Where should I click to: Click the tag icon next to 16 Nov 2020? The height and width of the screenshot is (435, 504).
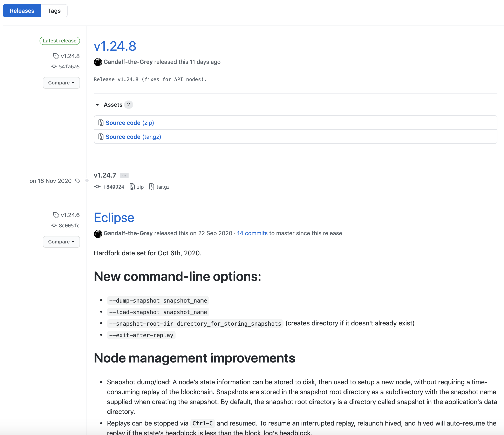pyautogui.click(x=78, y=181)
